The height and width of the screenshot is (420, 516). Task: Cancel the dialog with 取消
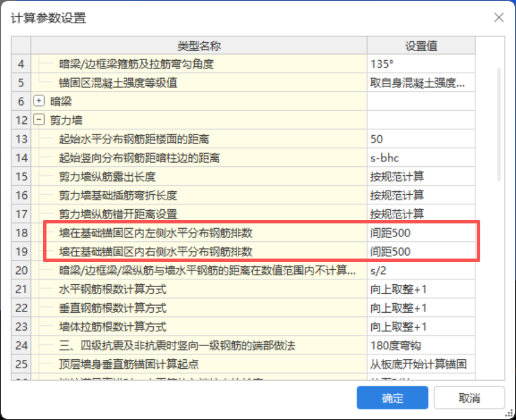(469, 397)
